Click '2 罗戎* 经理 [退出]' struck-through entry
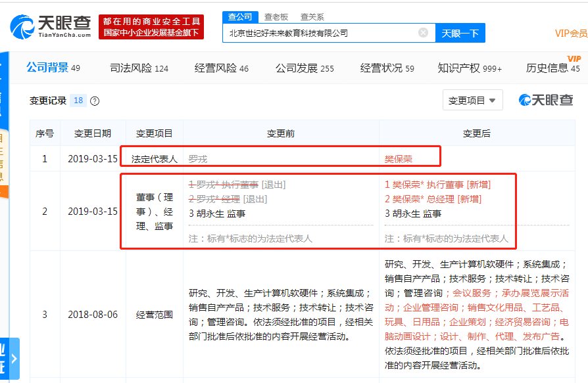The image size is (588, 383). [x=228, y=199]
